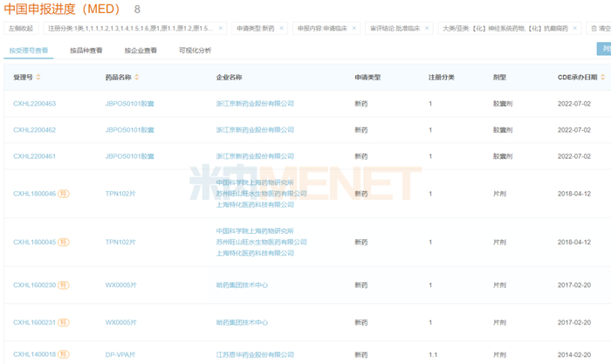Click the 特 badge next to CXHL1600230
This screenshot has width=611, height=364.
point(64,285)
